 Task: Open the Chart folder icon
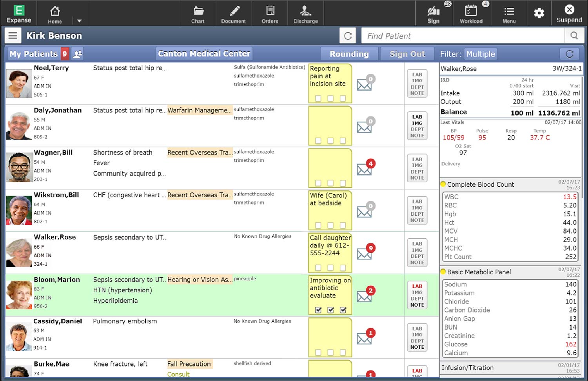point(198,14)
